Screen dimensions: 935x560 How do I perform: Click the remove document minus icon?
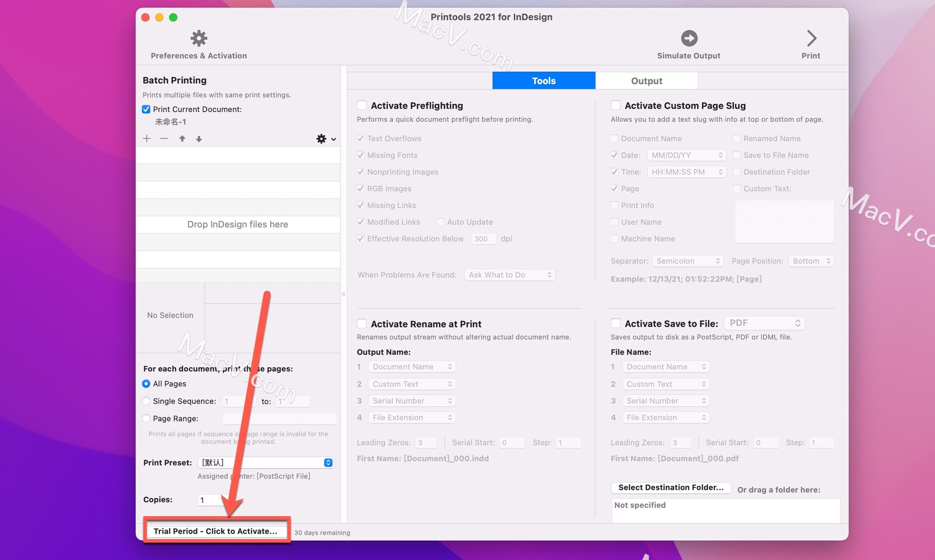pos(163,138)
